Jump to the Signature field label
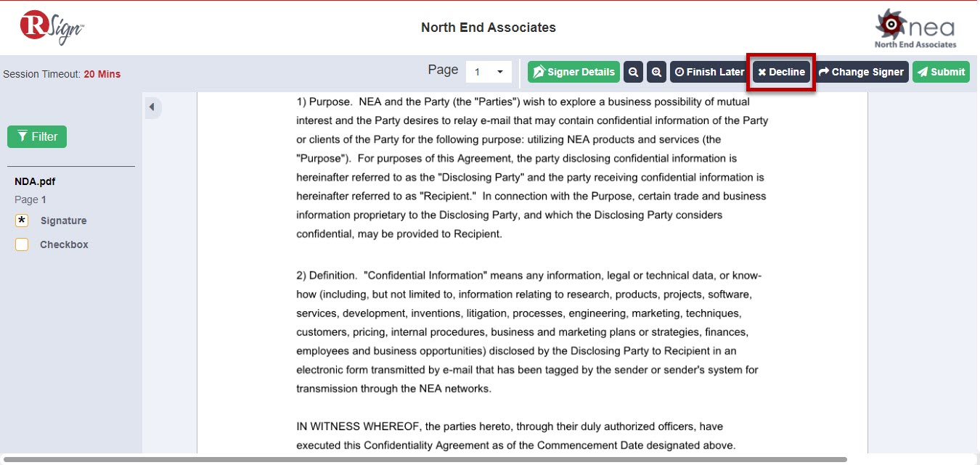The height and width of the screenshot is (465, 980). click(x=63, y=221)
